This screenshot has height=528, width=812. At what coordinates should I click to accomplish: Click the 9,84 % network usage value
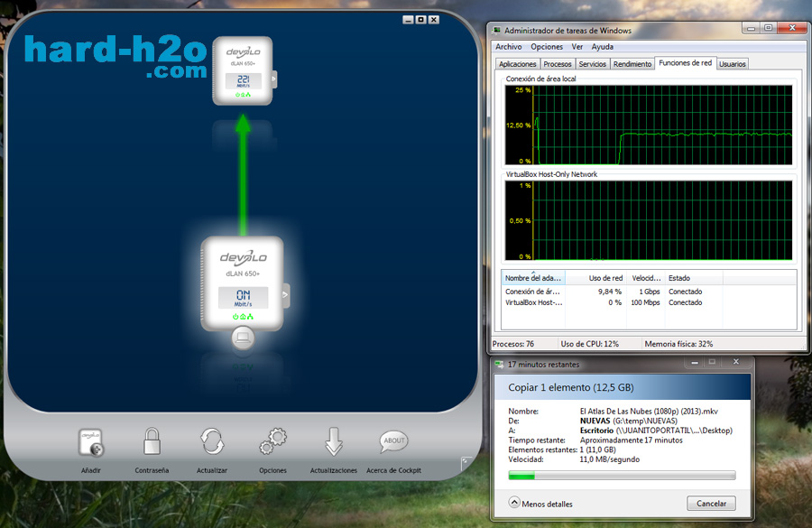tap(610, 292)
